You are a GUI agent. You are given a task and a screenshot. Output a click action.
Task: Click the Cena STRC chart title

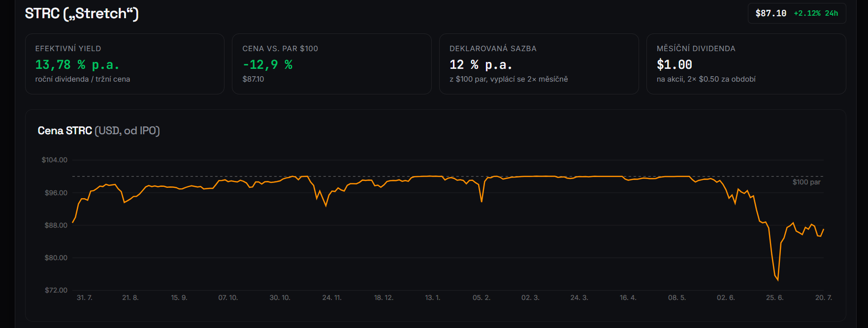[x=99, y=131]
